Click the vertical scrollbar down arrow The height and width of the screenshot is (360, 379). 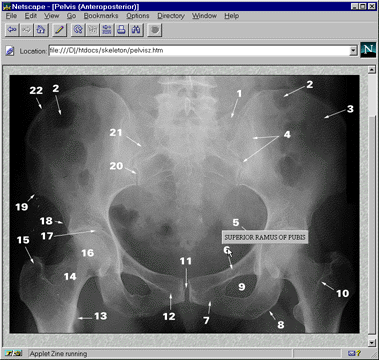372,342
